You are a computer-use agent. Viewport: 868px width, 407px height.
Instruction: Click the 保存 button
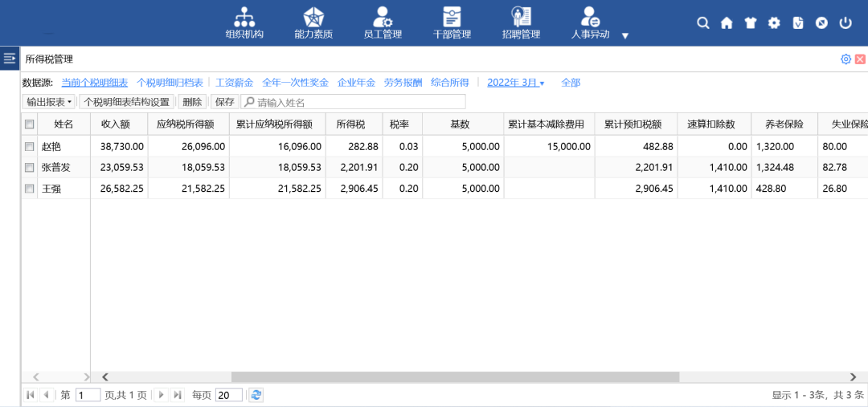[224, 102]
